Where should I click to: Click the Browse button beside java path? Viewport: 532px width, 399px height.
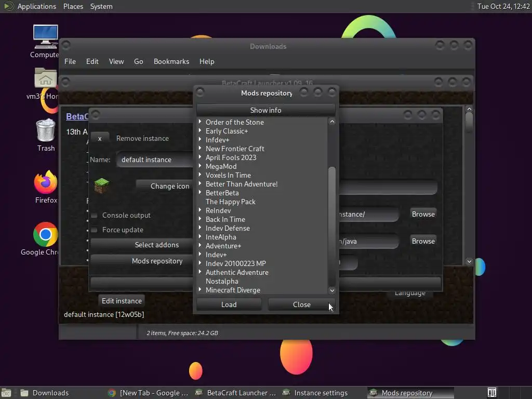[423, 241]
